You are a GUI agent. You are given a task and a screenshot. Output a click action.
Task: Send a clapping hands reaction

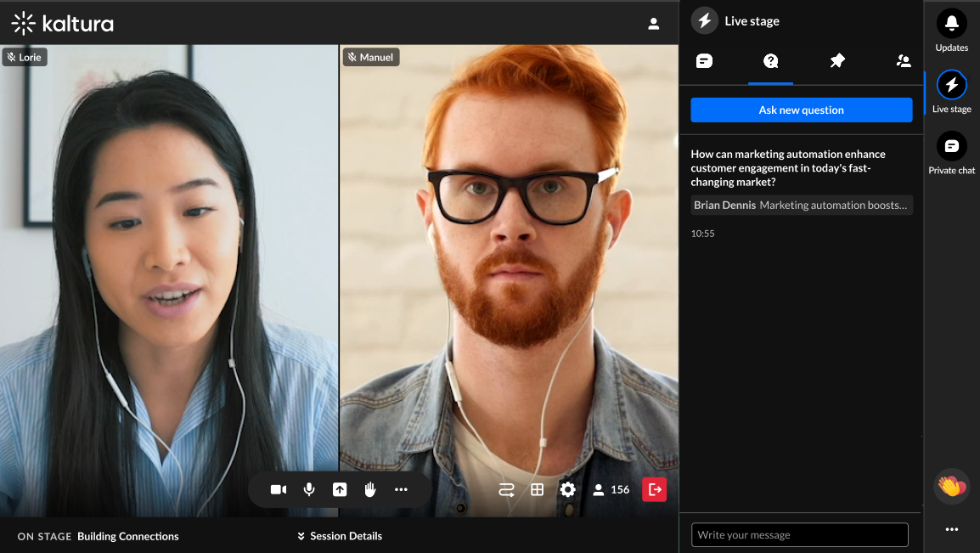point(951,486)
